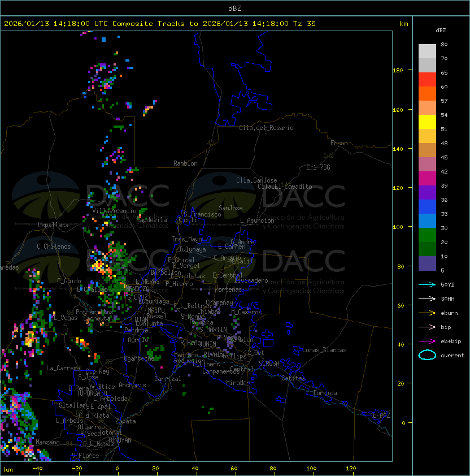Click the 'TUPUNGATO' map label
The width and height of the screenshot is (470, 476).
coord(92,393)
